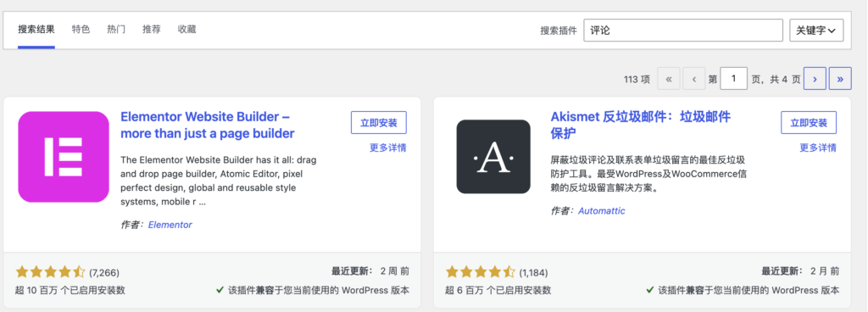Viewport: 868px width, 312px height.
Task: Click the 页，共 4 页 page total
Action: tap(776, 79)
